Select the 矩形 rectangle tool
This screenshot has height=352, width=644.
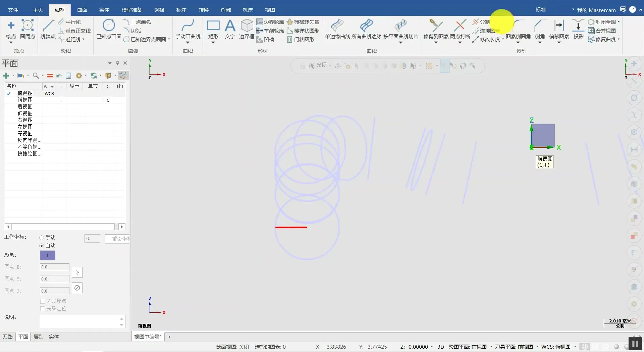pyautogui.click(x=213, y=29)
